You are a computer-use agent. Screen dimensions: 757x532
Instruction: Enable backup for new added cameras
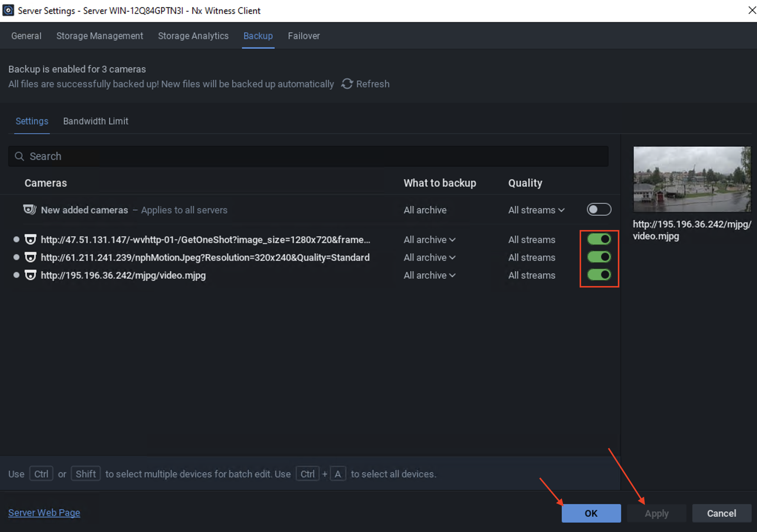(599, 210)
